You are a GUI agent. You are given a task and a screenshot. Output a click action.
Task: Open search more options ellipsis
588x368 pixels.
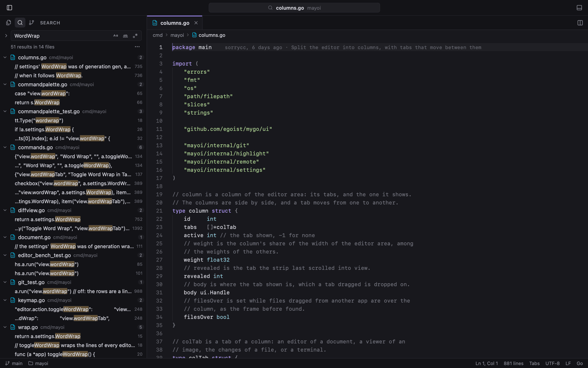click(x=137, y=47)
